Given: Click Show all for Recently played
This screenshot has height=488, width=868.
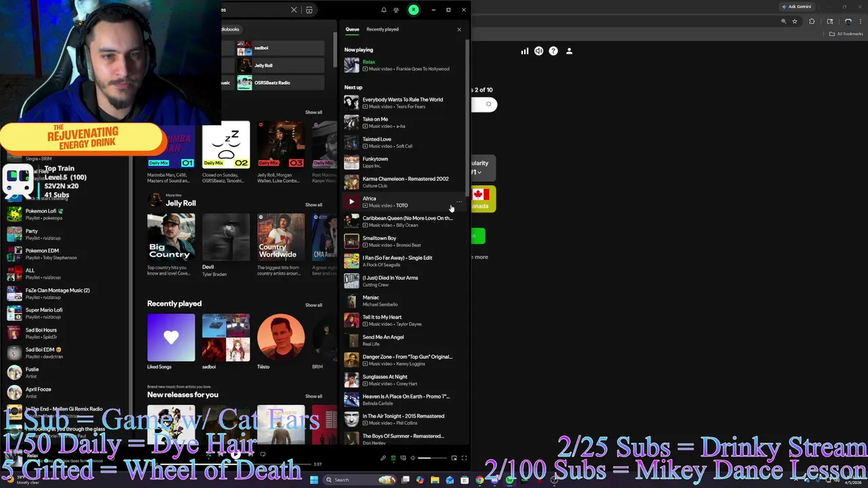Looking at the screenshot, I should click(313, 305).
